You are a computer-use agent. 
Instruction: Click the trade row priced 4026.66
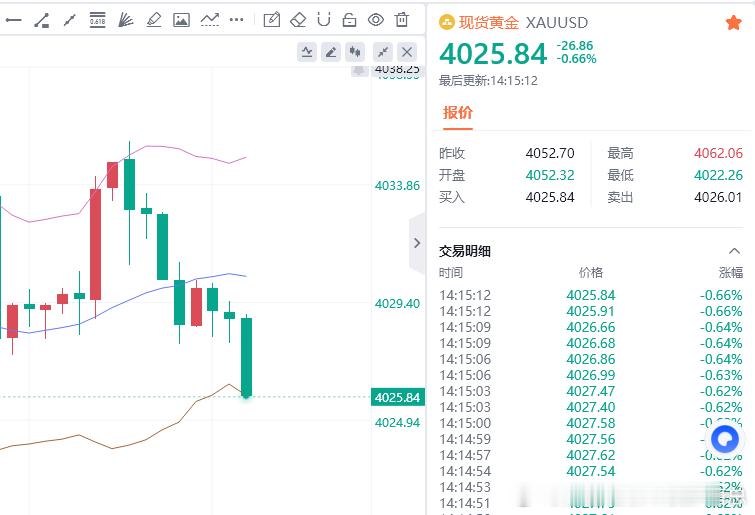591,327
